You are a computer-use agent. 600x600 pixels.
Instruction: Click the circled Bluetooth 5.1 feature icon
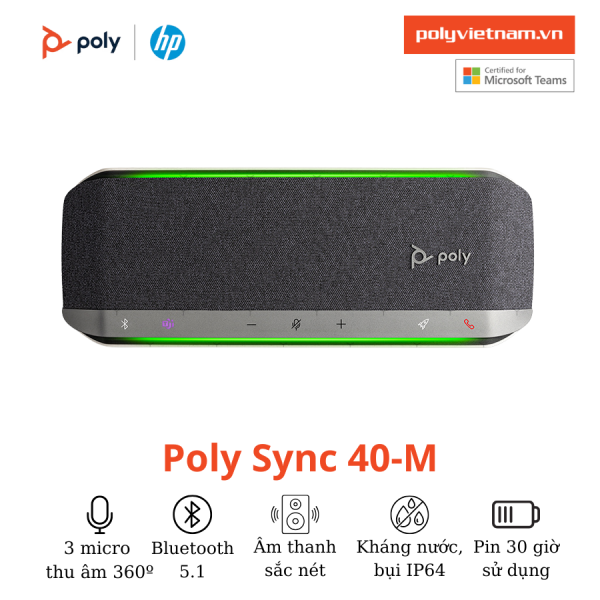(192, 514)
